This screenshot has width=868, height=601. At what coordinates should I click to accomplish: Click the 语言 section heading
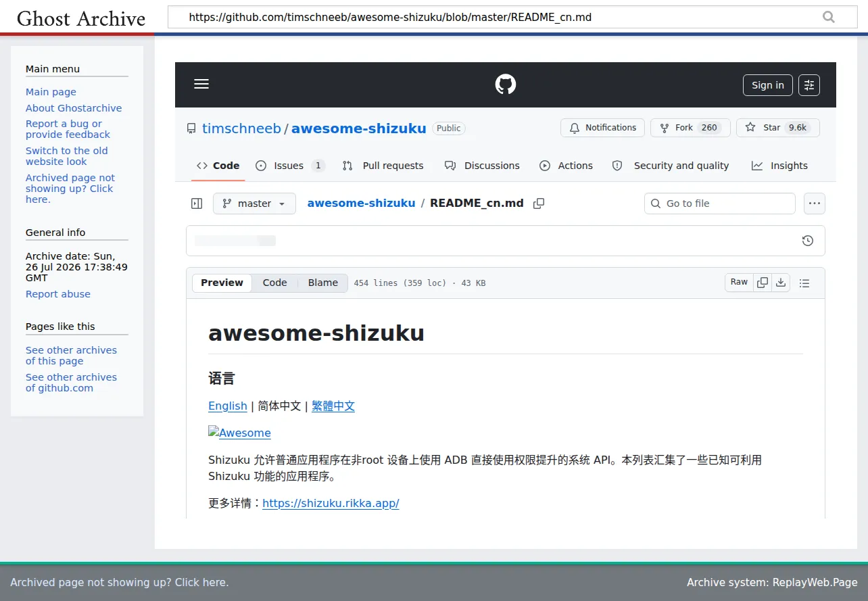[x=222, y=378]
